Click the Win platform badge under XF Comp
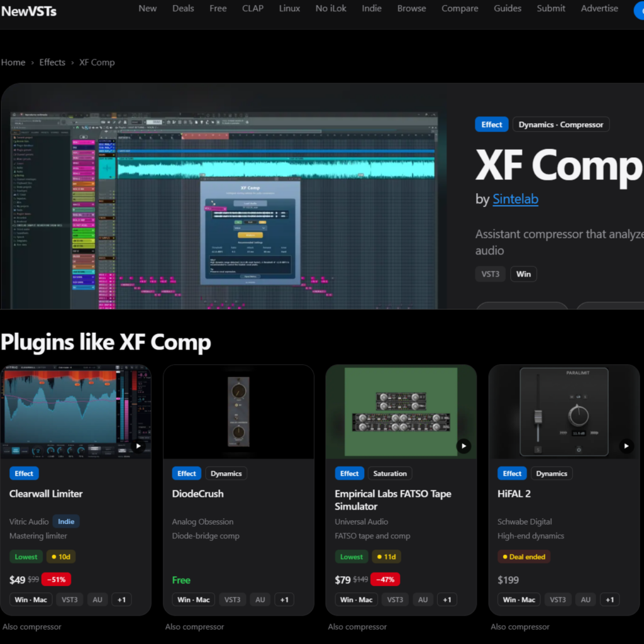The image size is (644, 644). tap(523, 274)
